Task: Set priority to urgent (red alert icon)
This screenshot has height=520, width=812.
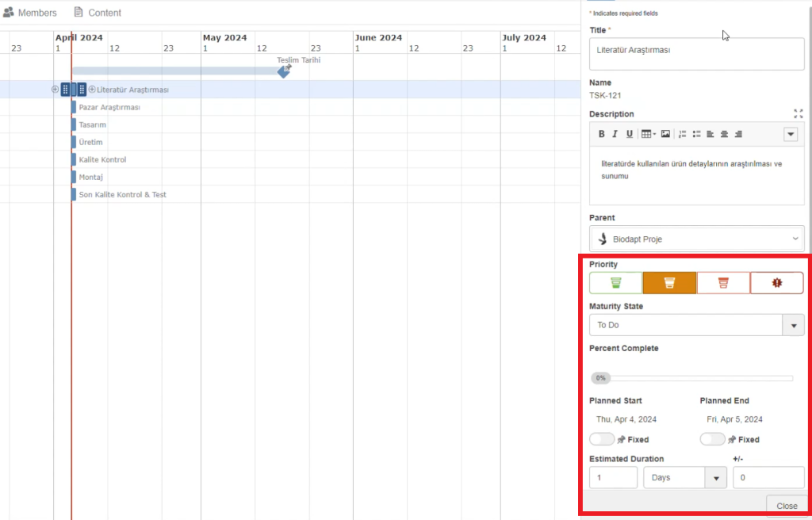Action: tap(776, 283)
